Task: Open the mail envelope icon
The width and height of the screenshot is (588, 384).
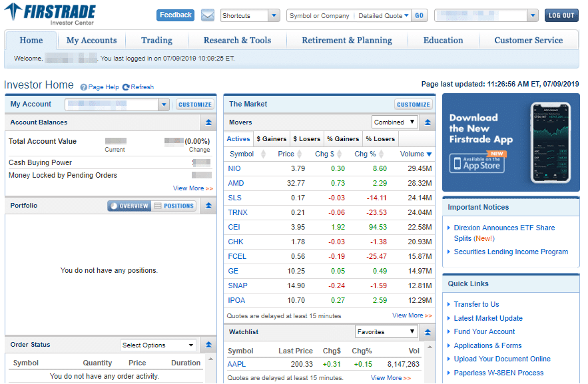Action: 207,15
